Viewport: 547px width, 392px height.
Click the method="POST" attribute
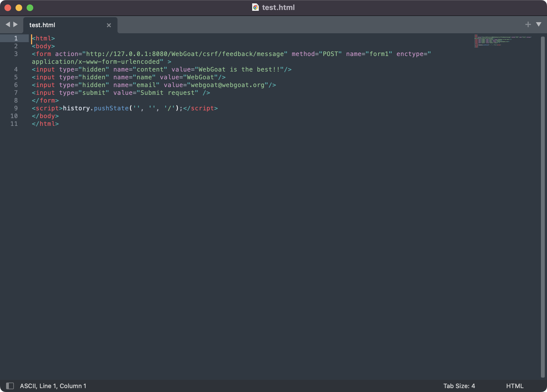pyautogui.click(x=317, y=54)
